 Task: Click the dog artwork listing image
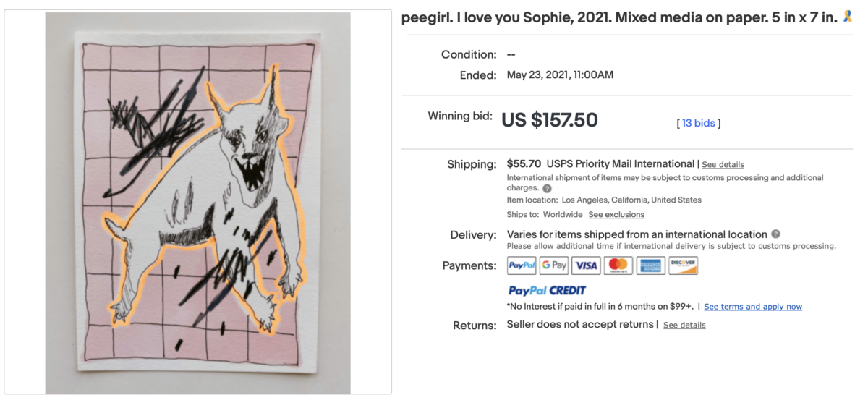click(x=197, y=203)
